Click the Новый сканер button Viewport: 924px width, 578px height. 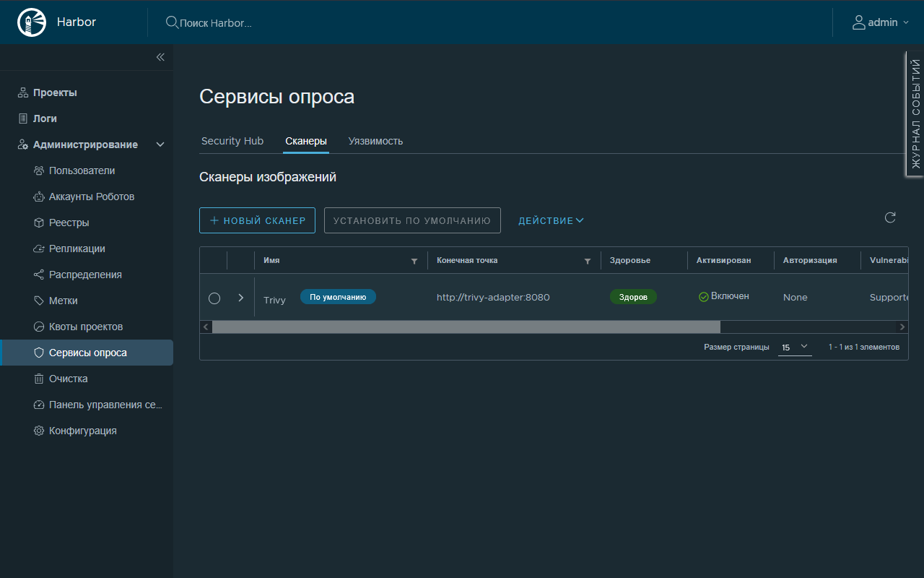tap(257, 220)
